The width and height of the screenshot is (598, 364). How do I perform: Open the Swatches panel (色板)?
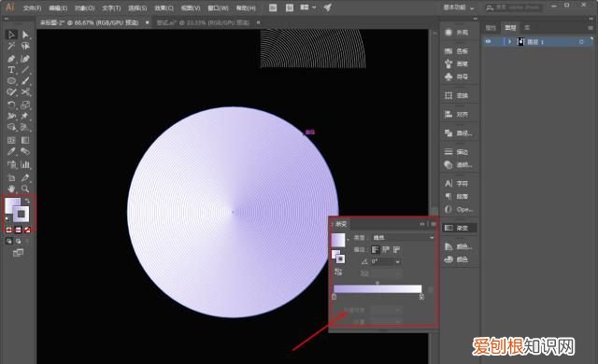[x=457, y=51]
